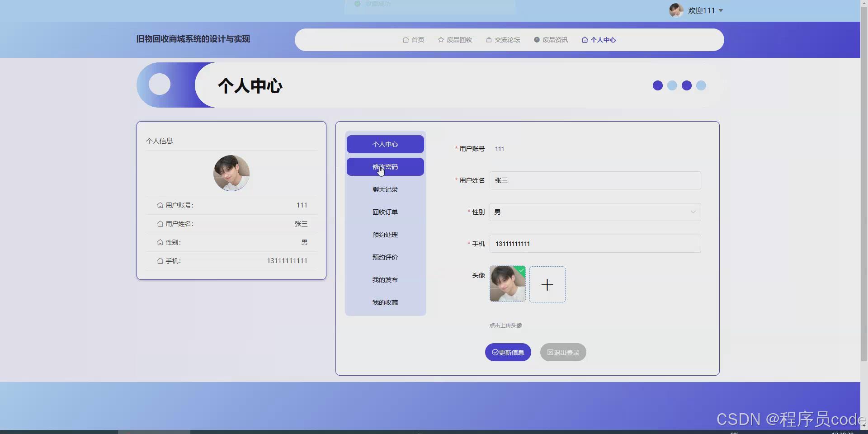Click the 13111111111 value in info card
Viewport: 868px width, 434px height.
pyautogui.click(x=287, y=261)
